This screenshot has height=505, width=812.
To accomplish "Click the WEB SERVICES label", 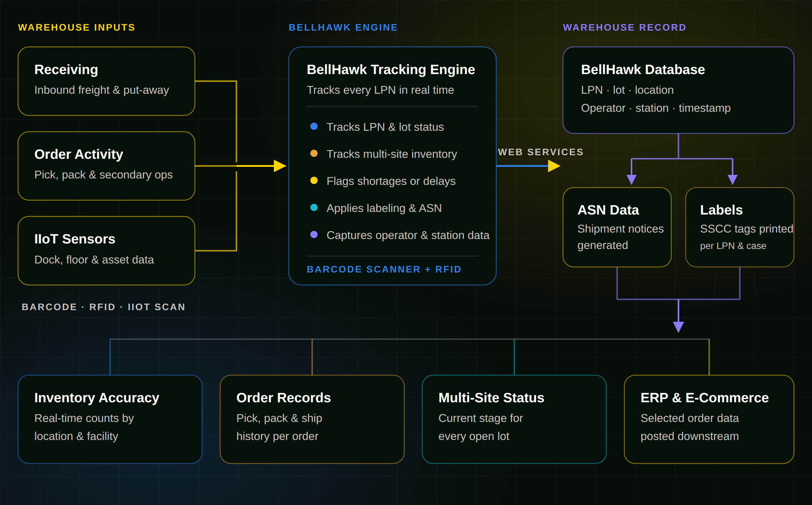I will point(541,152).
